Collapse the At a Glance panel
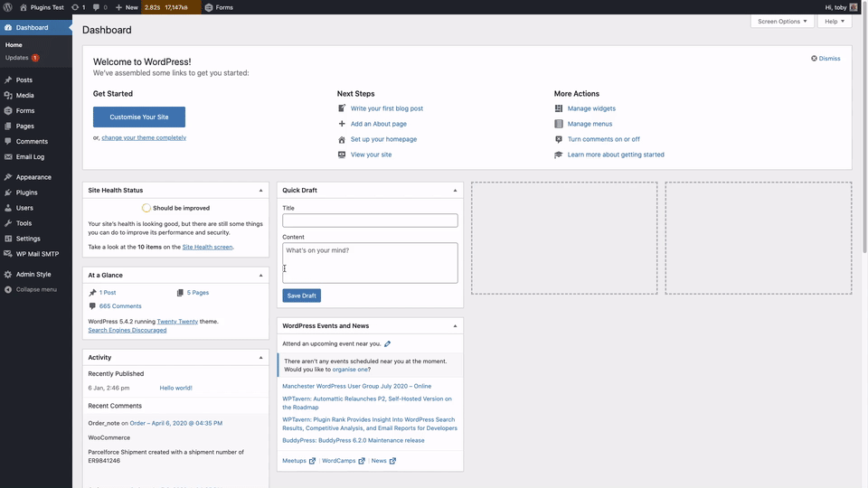Viewport: 868px width, 488px height. 260,275
